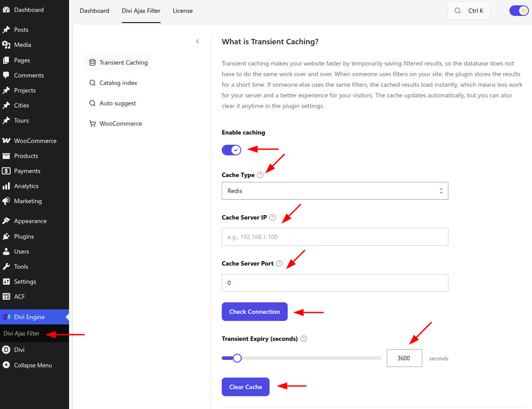Open the Cache Type Redis dropdown
The height and width of the screenshot is (409, 532).
(x=335, y=191)
